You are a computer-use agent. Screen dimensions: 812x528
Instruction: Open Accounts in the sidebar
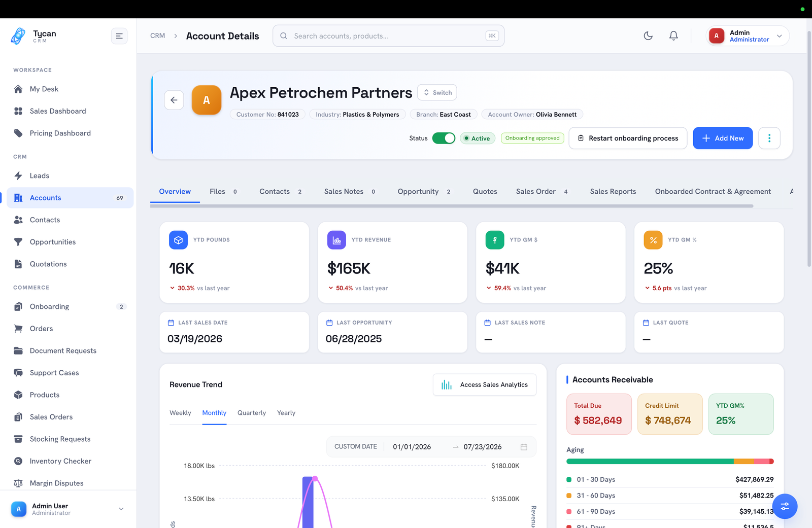70,198
